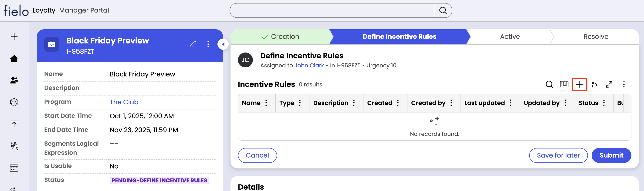The height and width of the screenshot is (191, 644).
Task: Open the Created by column menu
Action: [451, 103]
